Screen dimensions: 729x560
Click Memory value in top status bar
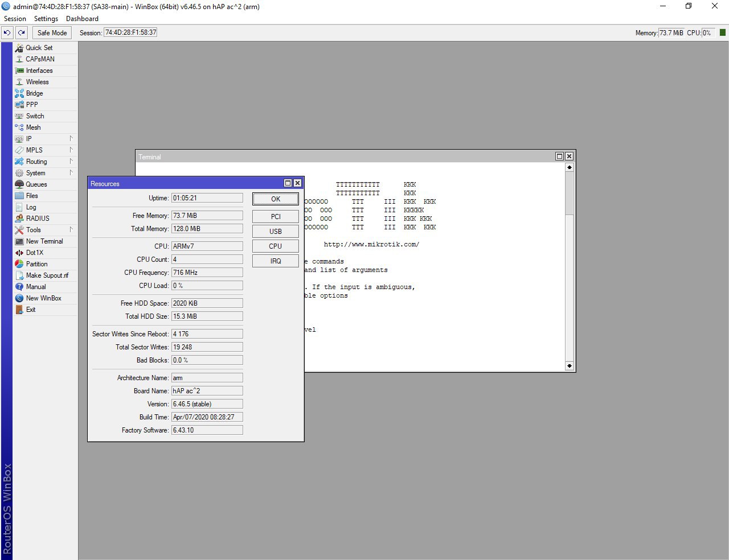(671, 33)
